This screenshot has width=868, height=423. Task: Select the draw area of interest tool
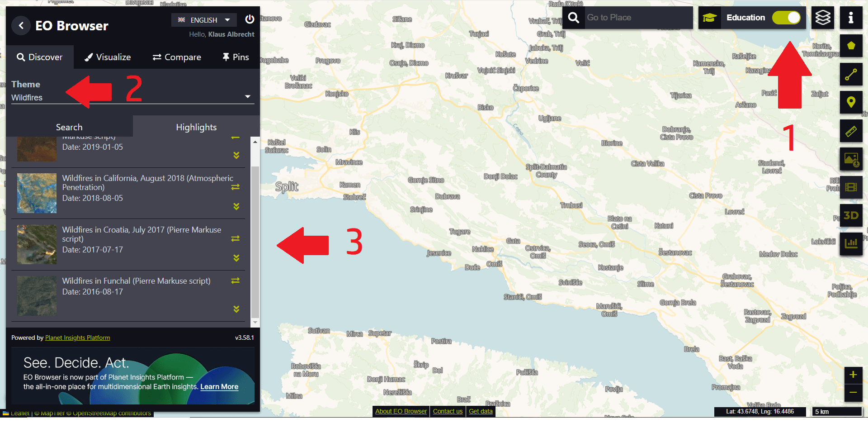(x=851, y=46)
